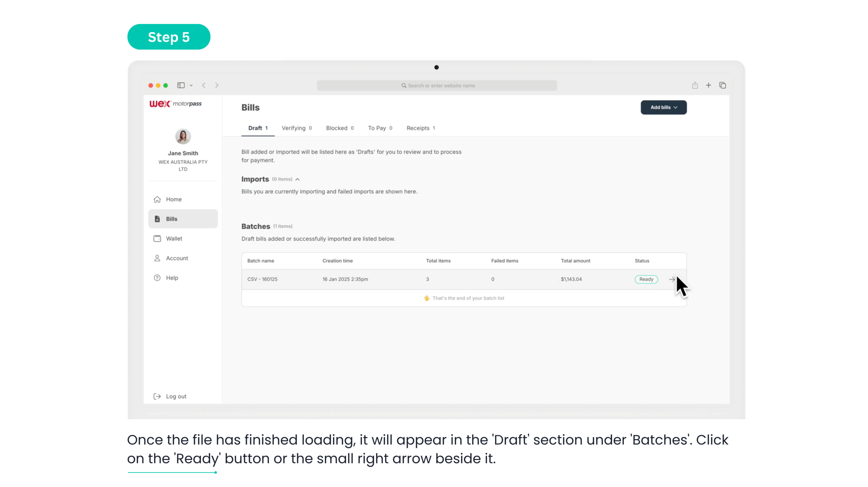Open Wallet from the sidebar icon
The width and height of the screenshot is (868, 487).
(157, 239)
